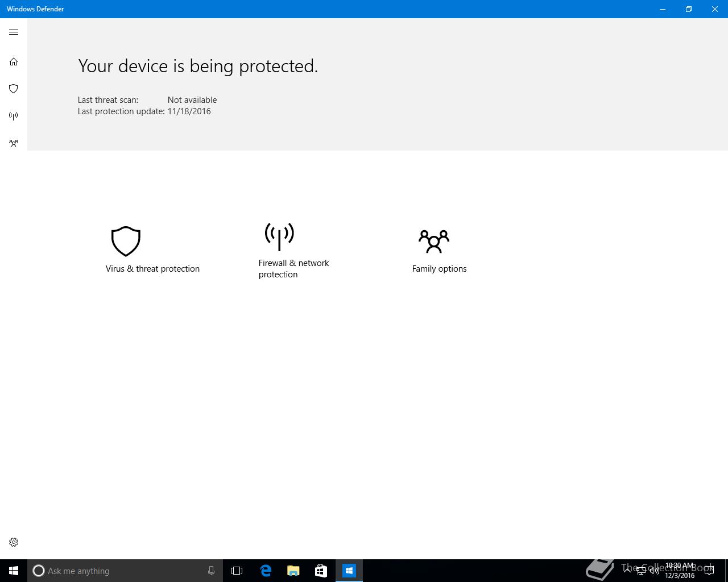
Task: Activate Cortana microphone icon
Action: [211, 571]
